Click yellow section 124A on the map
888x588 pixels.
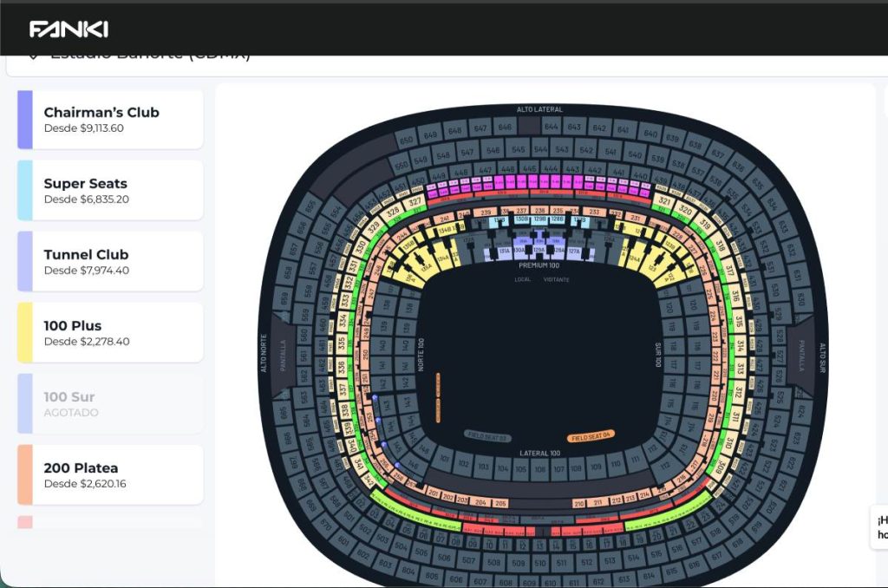[635, 258]
